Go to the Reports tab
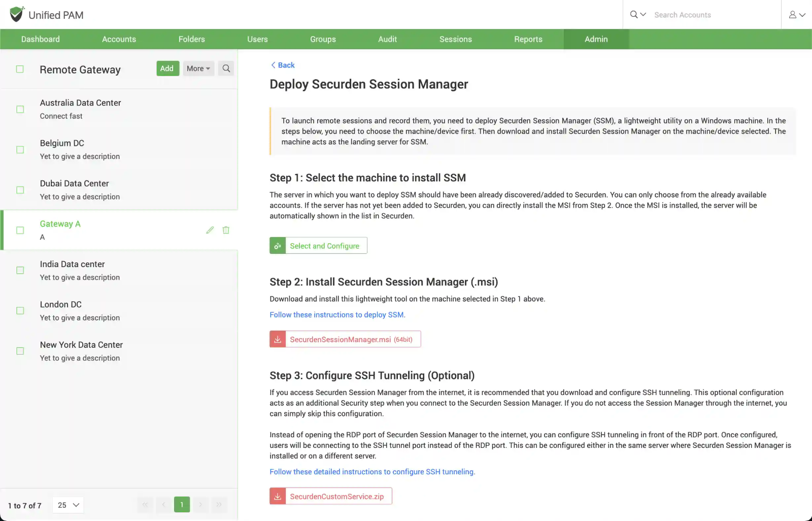812x521 pixels. click(528, 39)
